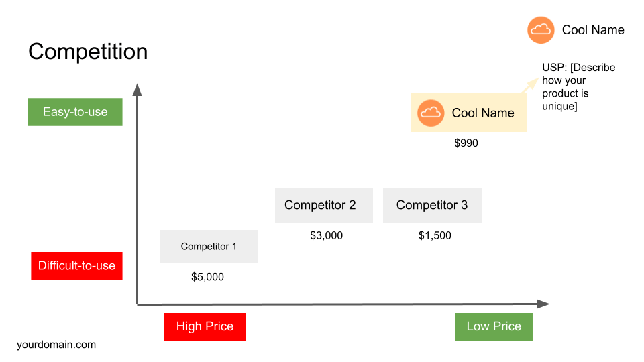Click the red Difficult-to-use label
Viewport: 644px width, 362px height.
76,265
